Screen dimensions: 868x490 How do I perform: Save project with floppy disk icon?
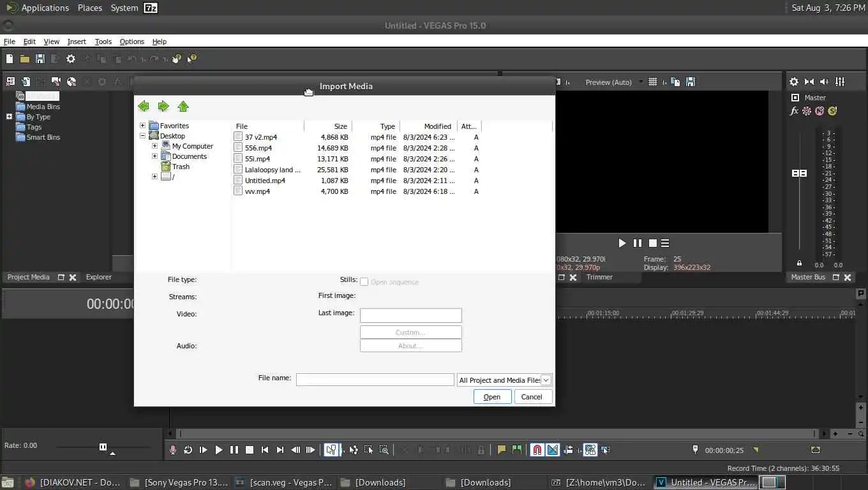tap(40, 59)
